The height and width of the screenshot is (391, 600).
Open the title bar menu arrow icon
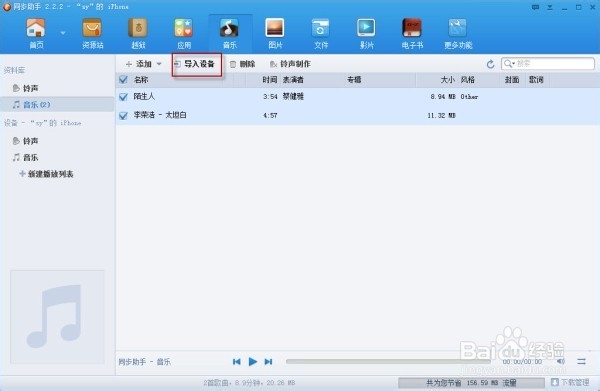550,7
